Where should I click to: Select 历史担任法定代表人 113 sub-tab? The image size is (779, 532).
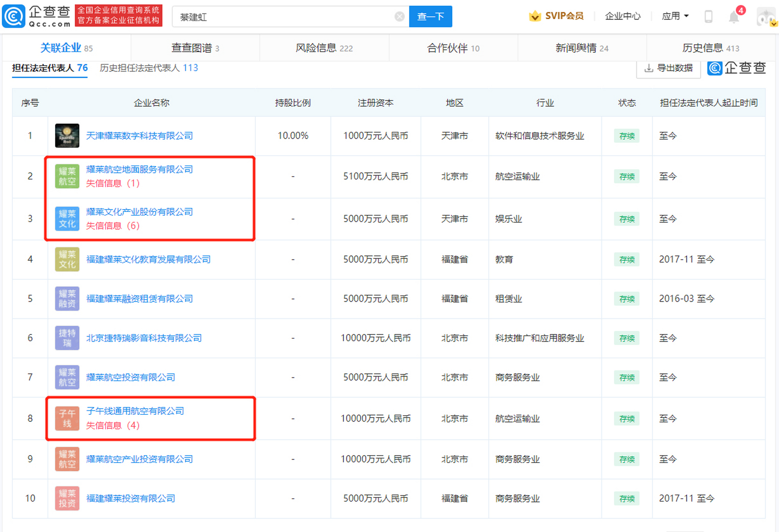pos(149,68)
